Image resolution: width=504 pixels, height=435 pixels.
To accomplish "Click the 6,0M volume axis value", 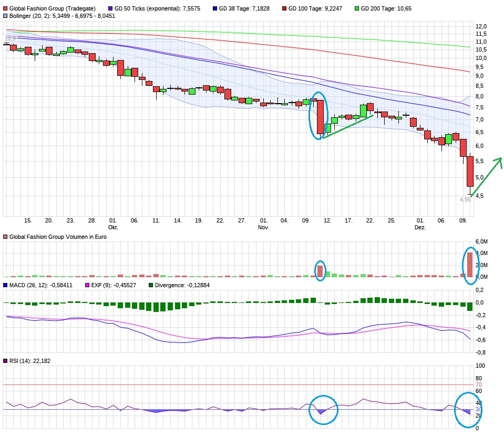I will 481,241.
